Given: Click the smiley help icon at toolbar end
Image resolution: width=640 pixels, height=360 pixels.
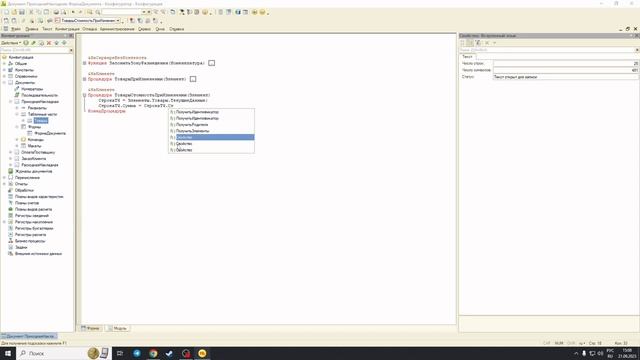Looking at the screenshot, I should point(262,12).
